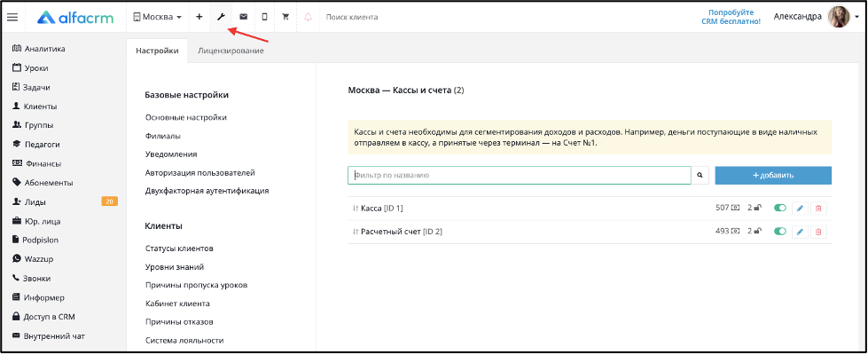Focus the Фильтр по названию input
This screenshot has width=868, height=355.
click(520, 175)
